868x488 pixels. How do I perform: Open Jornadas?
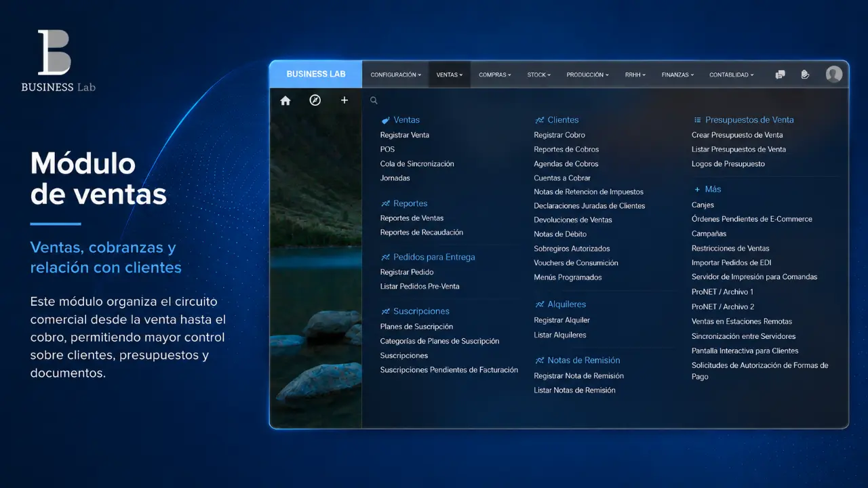click(395, 178)
